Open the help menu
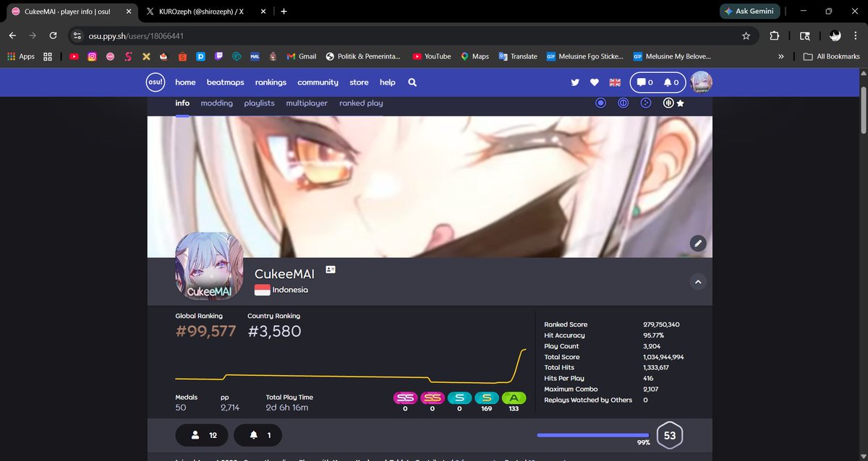The height and width of the screenshot is (461, 868). [388, 82]
